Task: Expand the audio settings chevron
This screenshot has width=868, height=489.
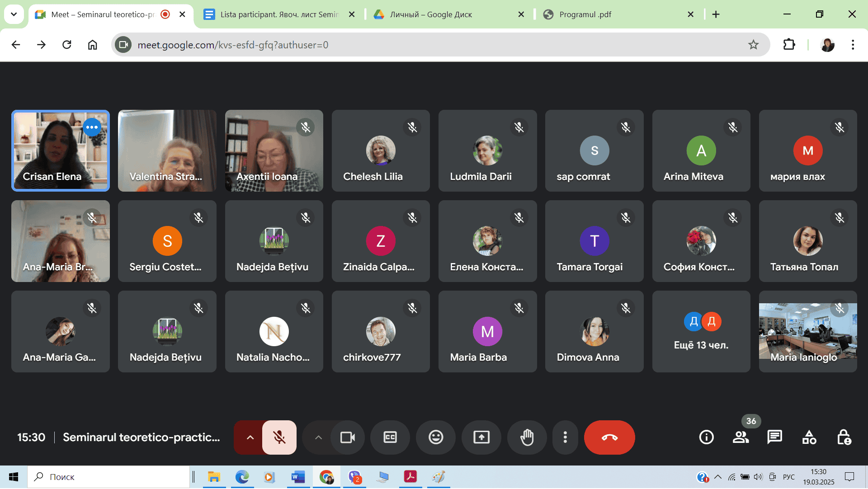Action: (x=250, y=437)
